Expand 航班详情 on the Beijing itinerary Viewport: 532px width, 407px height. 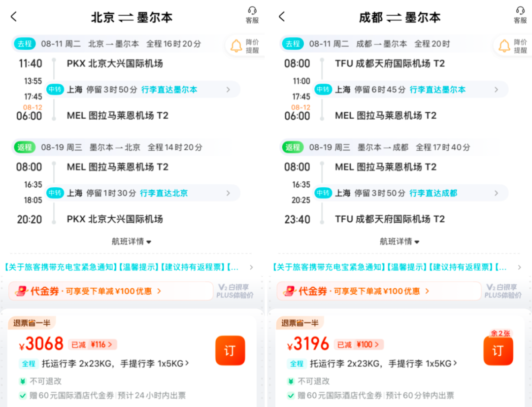(131, 241)
